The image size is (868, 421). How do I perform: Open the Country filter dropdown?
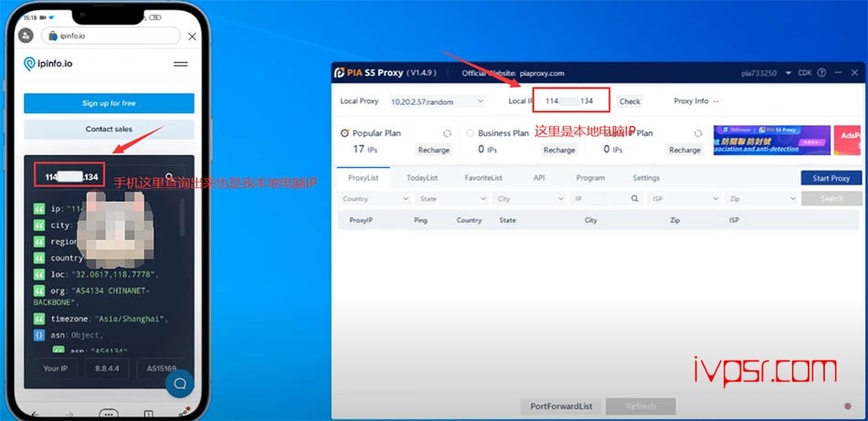(x=375, y=198)
